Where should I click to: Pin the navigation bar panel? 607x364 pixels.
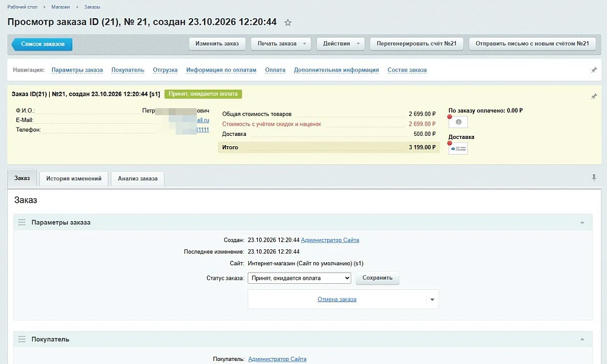point(594,70)
